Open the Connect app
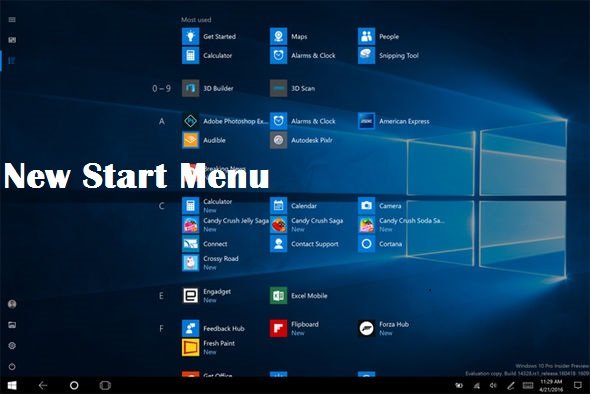 click(205, 244)
